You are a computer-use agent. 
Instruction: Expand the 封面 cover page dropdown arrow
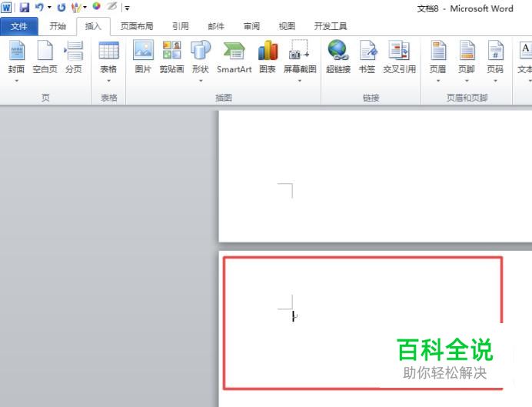pyautogui.click(x=16, y=81)
